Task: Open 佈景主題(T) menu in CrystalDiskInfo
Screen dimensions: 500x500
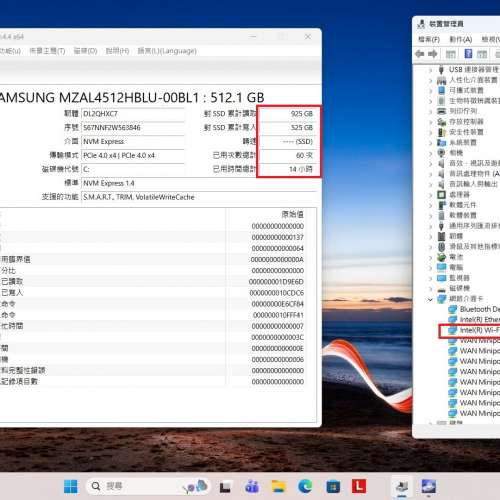Action: click(x=47, y=51)
